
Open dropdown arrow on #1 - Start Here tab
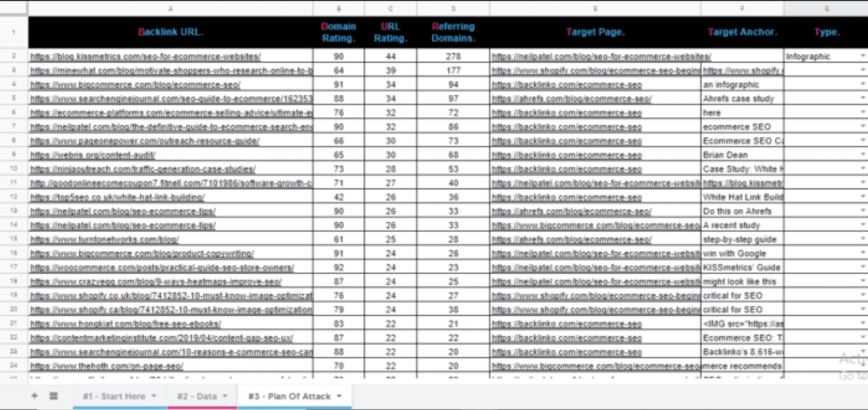click(x=154, y=396)
